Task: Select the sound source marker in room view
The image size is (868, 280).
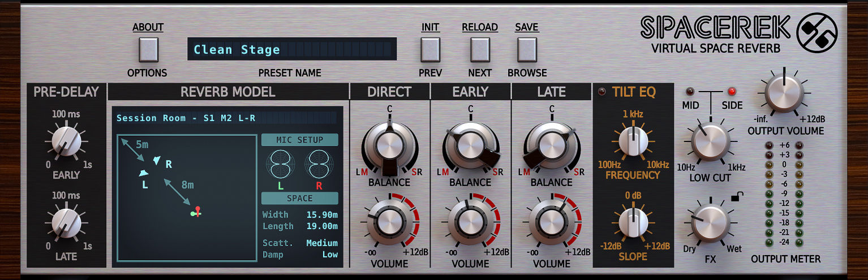Action: [196, 213]
